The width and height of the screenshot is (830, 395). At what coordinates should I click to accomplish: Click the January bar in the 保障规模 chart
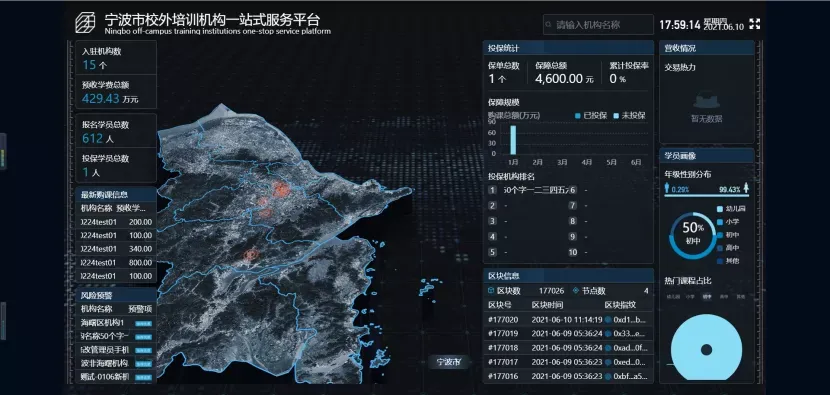point(513,140)
